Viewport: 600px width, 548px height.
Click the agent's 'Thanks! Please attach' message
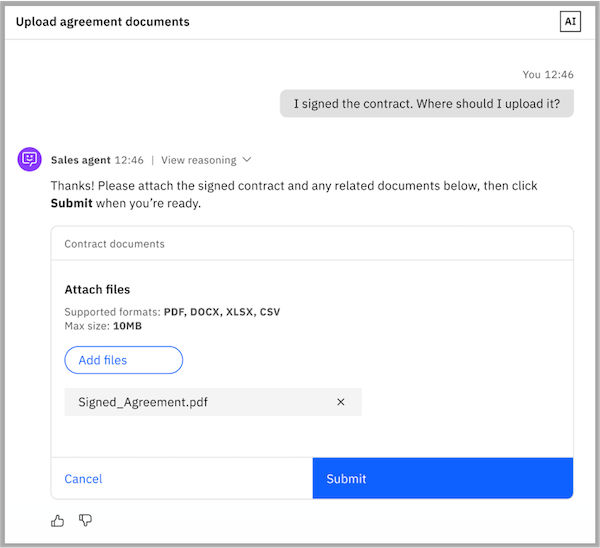(294, 194)
